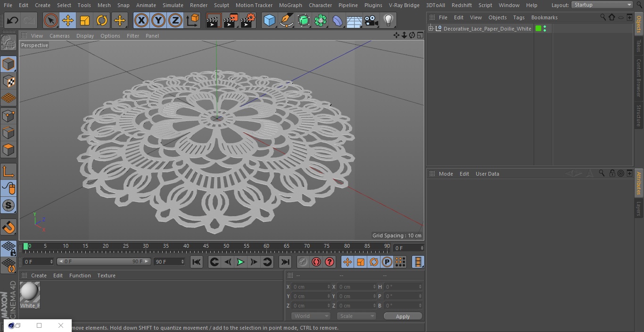Screen dimensions: 644x332
Task: Switch to the Layers side tab
Action: click(639, 209)
